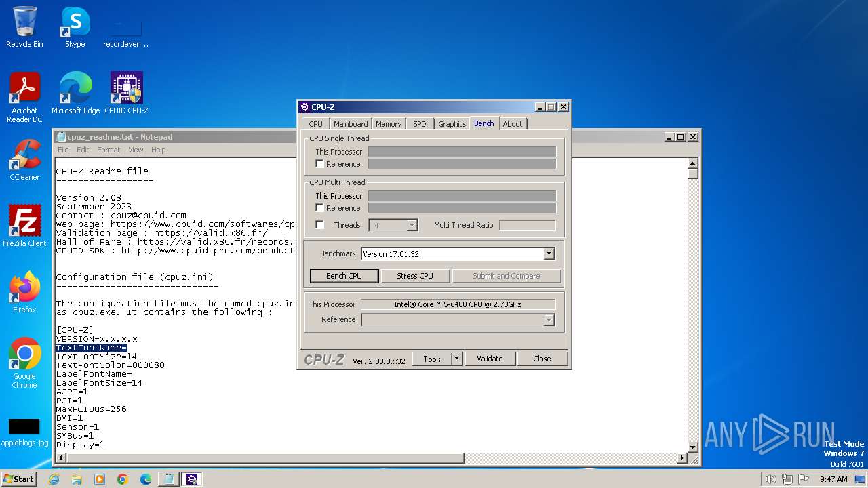Screen dimensions: 868x488
Task: Click the clock showing 9:47 AM
Action: coord(833,479)
